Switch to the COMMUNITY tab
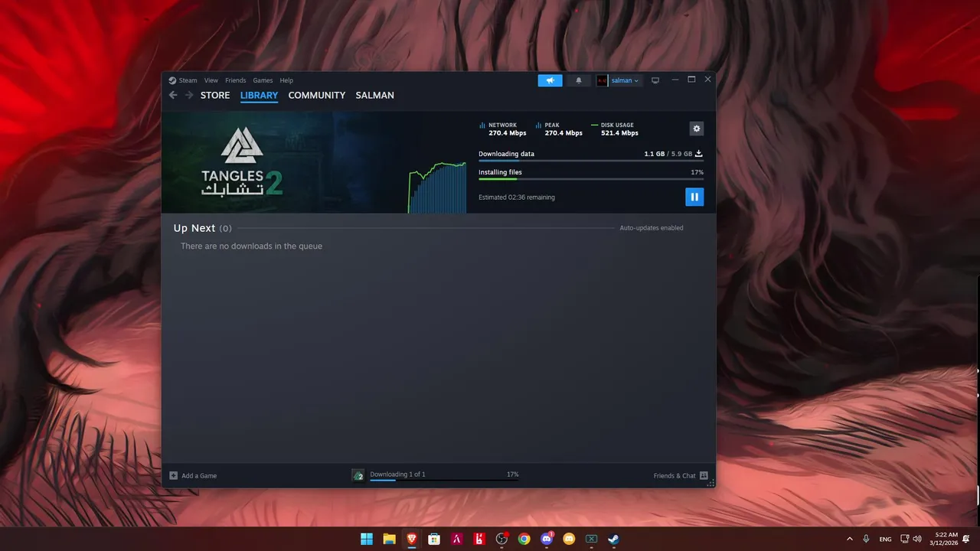Screen dimensions: 980x551 click(x=317, y=96)
